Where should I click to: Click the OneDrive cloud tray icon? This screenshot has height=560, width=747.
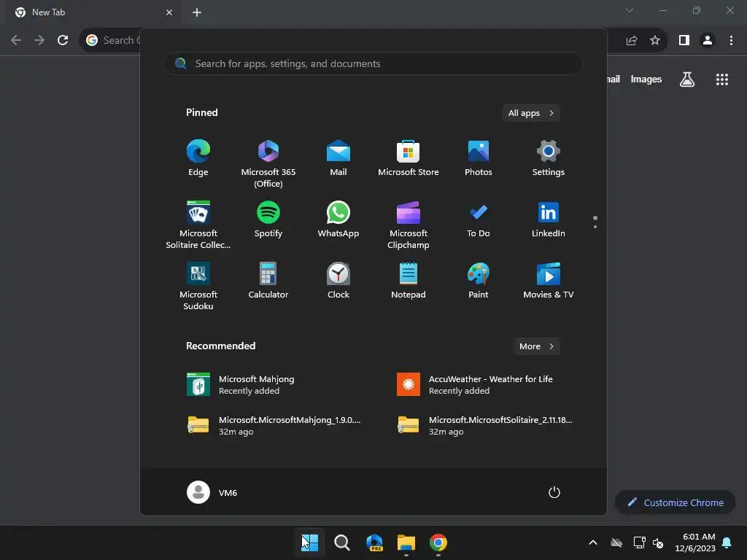pos(616,542)
